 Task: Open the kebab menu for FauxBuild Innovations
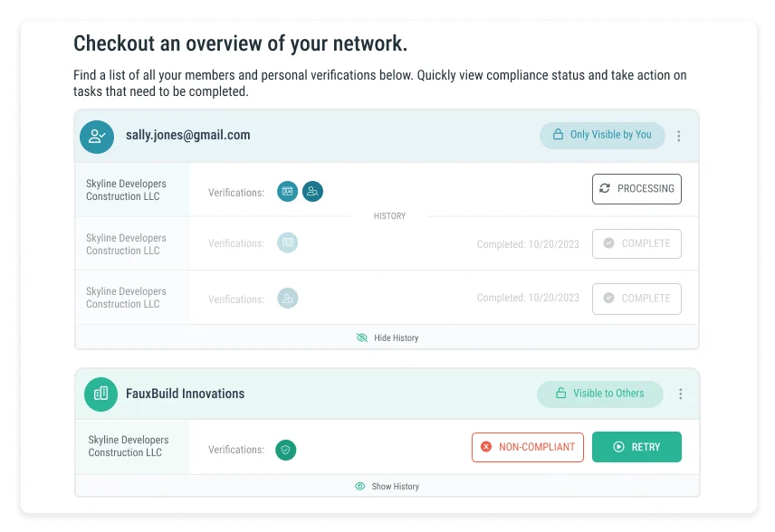pyautogui.click(x=681, y=394)
